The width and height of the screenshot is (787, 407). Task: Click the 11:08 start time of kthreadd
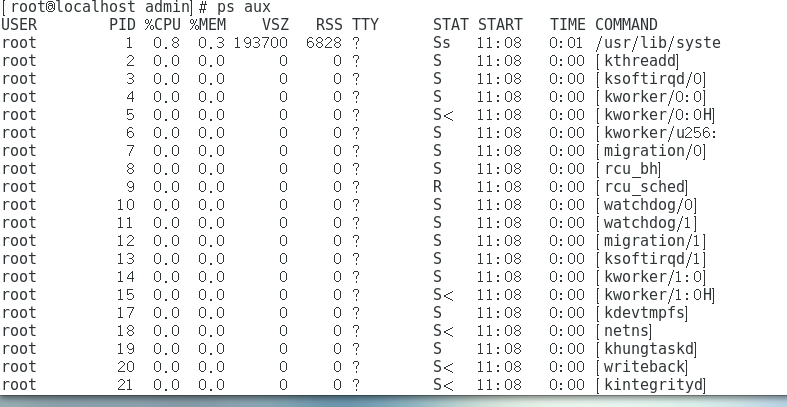click(x=499, y=61)
